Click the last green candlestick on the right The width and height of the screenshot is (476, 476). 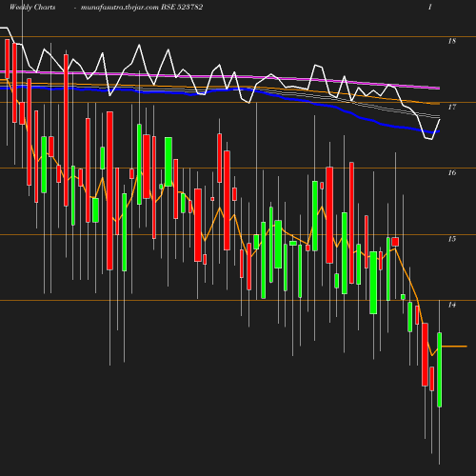click(440, 369)
